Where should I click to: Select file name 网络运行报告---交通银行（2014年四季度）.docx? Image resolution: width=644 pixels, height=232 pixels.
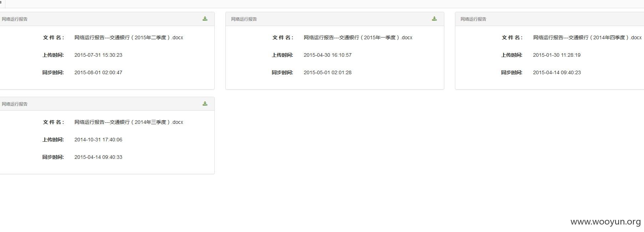(x=587, y=37)
